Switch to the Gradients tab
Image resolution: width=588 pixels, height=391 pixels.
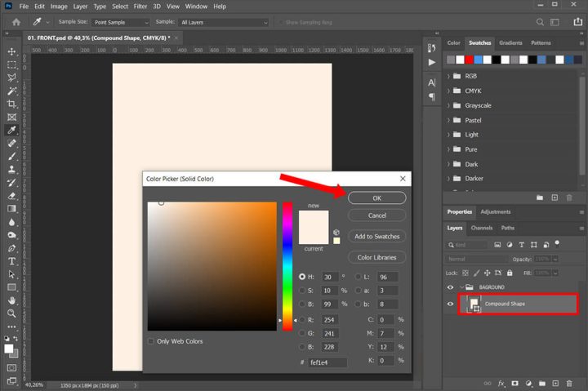coord(510,42)
